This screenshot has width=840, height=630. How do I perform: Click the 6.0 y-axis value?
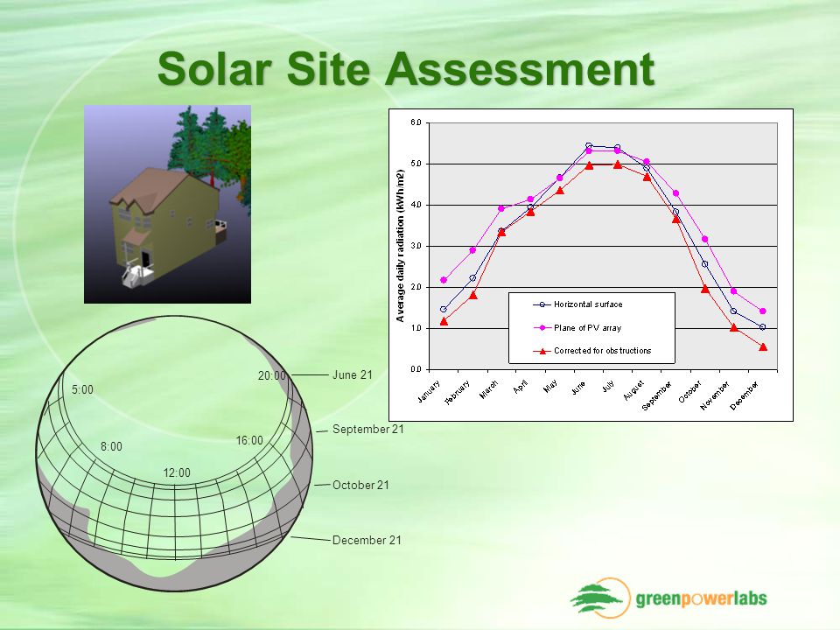[416, 122]
